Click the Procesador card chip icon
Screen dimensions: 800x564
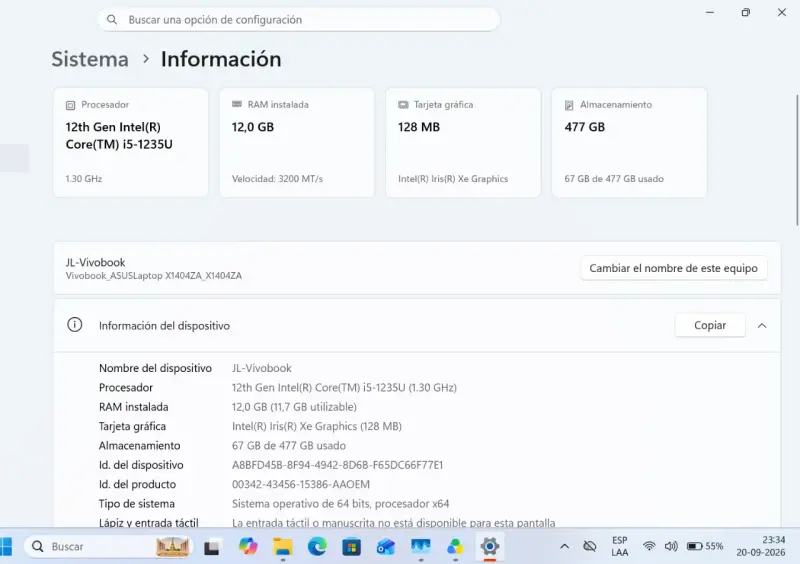pyautogui.click(x=70, y=105)
